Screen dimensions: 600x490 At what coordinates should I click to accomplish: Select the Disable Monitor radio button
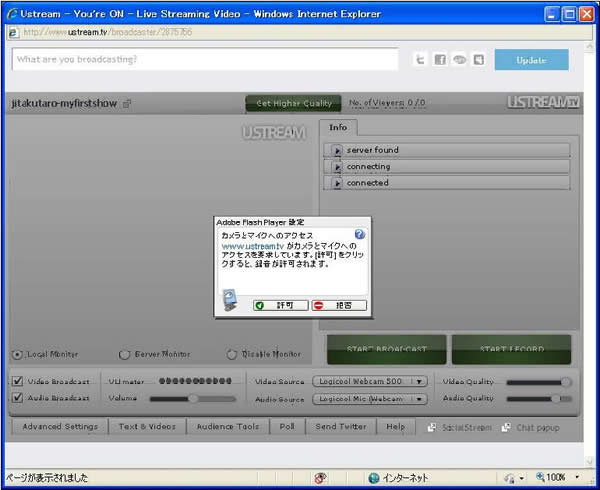[x=232, y=355]
